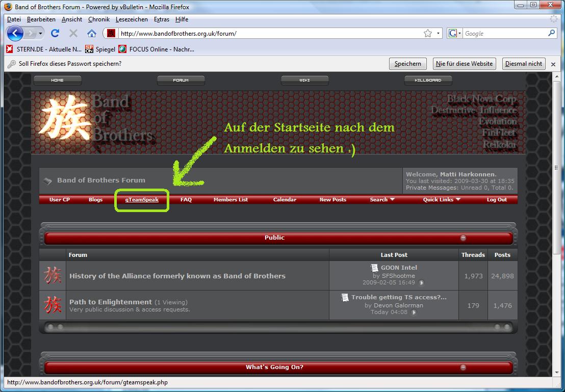565x392 pixels.
Task: Open the FOCUS Online bookmark
Action: point(157,49)
